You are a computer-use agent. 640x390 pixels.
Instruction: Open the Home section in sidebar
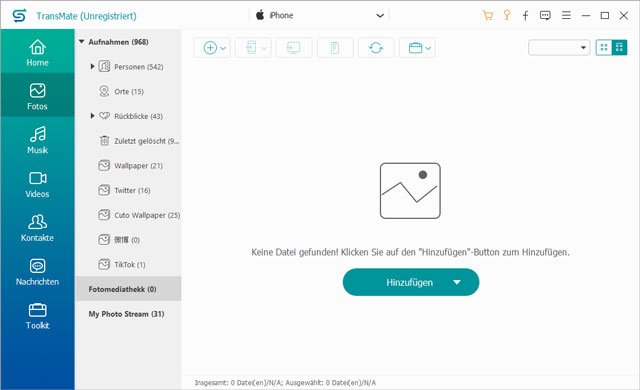coord(38,53)
